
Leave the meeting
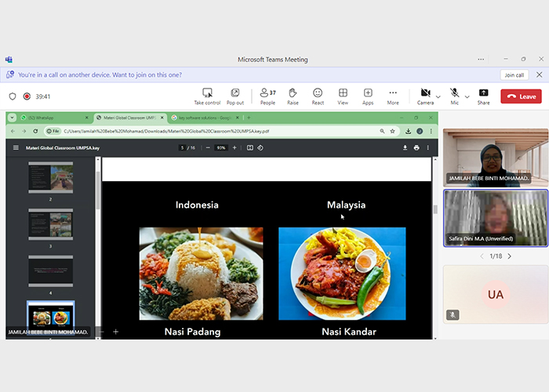521,96
